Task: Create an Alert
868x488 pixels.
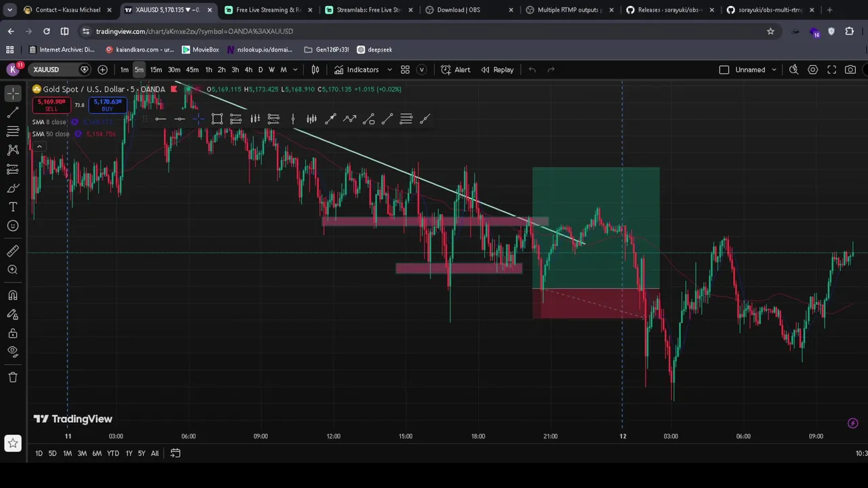Action: pyautogui.click(x=456, y=70)
